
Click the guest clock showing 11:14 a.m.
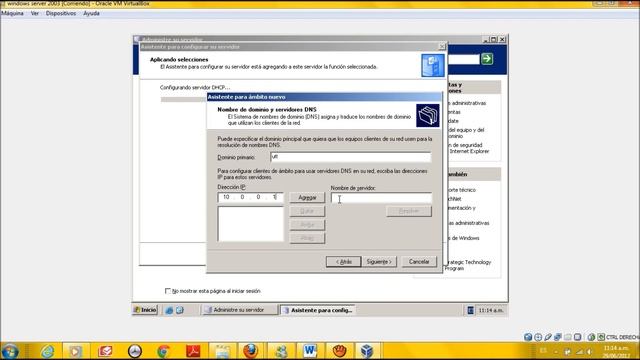click(491, 310)
